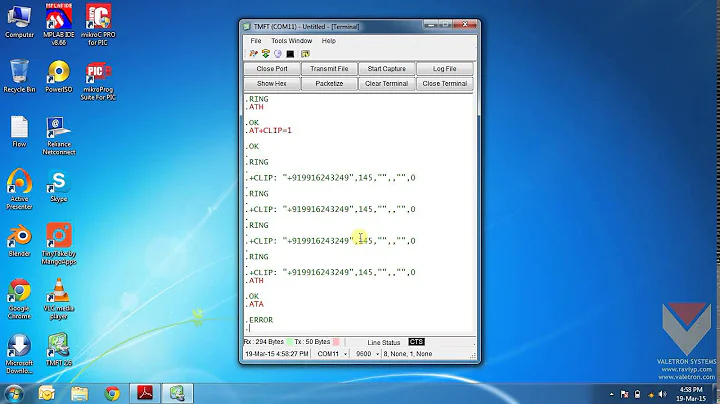This screenshot has height=404, width=720.
Task: Select the PowerISO desktop icon
Action: click(x=59, y=76)
